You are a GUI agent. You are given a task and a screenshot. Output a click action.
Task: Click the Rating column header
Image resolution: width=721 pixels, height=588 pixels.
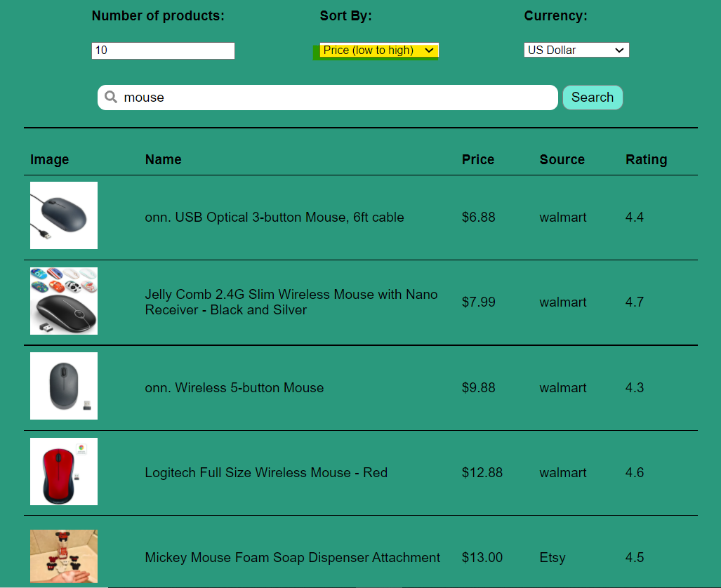coord(646,159)
